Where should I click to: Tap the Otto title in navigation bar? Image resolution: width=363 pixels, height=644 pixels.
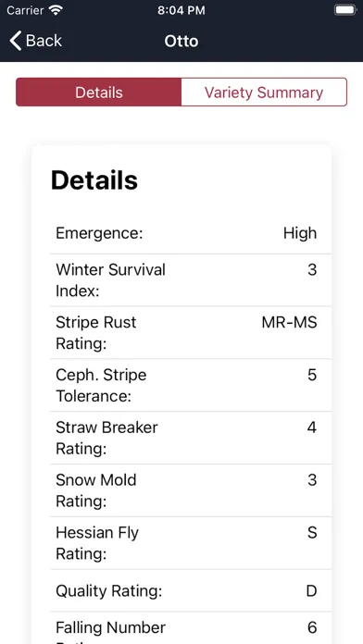coord(181,41)
